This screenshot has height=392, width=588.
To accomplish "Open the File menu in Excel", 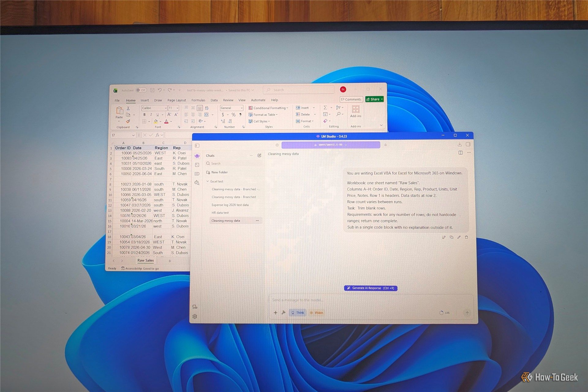I will point(117,100).
